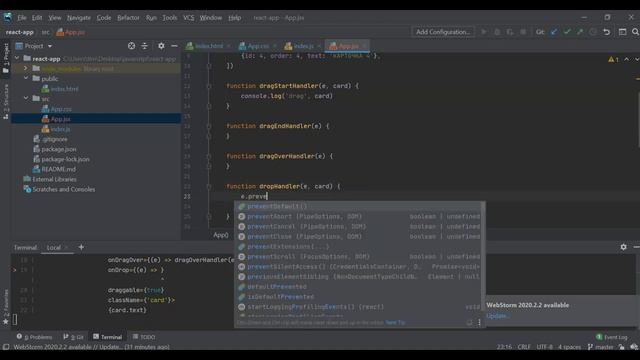
Task: Click the Git push arrow icon
Action: tap(580, 32)
